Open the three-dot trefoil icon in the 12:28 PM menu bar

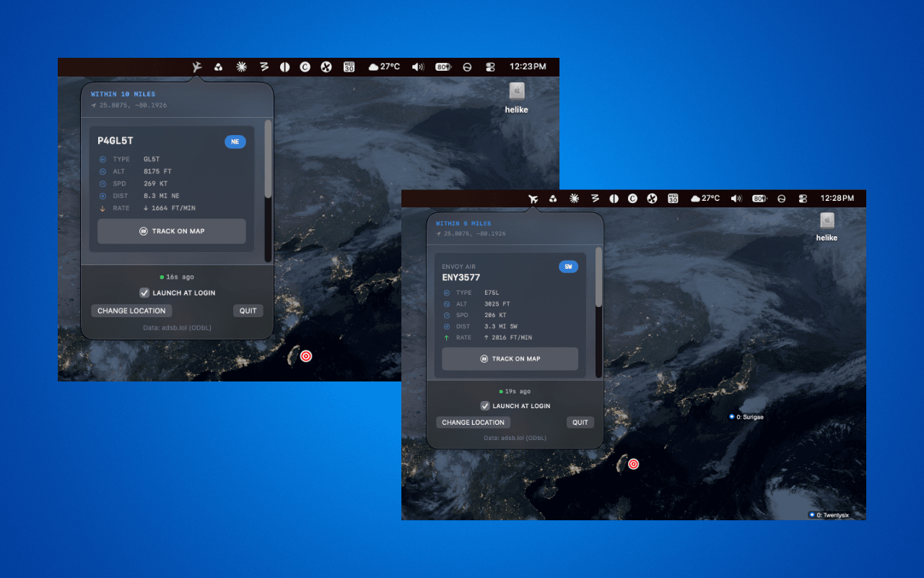[x=553, y=199]
